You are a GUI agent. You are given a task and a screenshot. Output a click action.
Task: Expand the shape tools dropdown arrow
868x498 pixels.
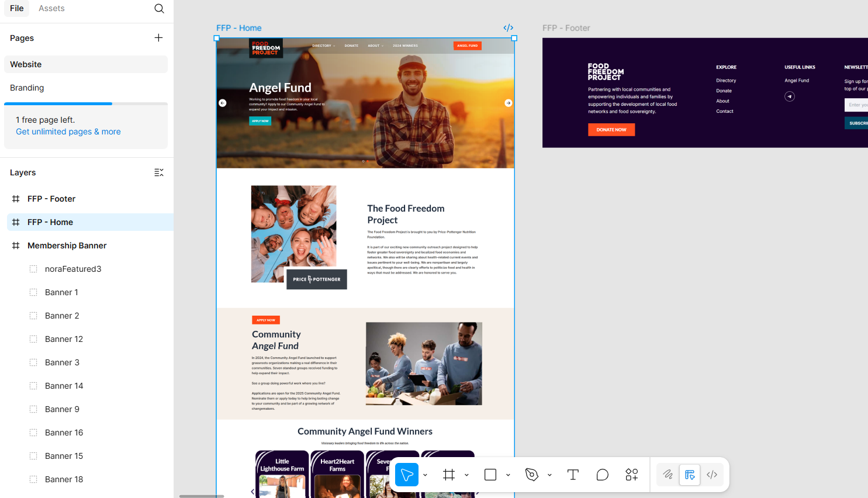point(508,475)
